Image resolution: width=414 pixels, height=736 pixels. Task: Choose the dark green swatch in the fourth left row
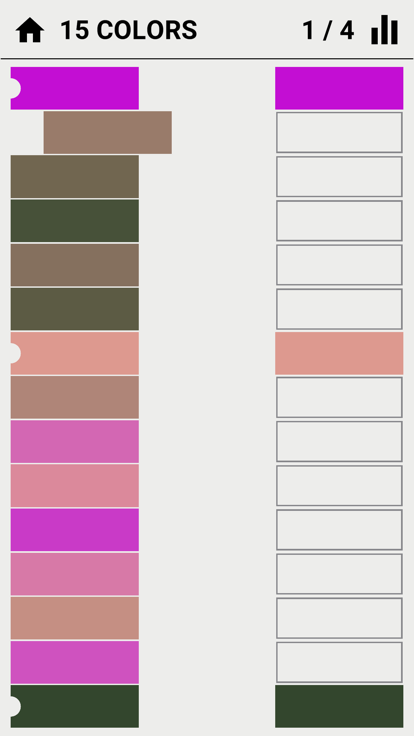coord(75,221)
